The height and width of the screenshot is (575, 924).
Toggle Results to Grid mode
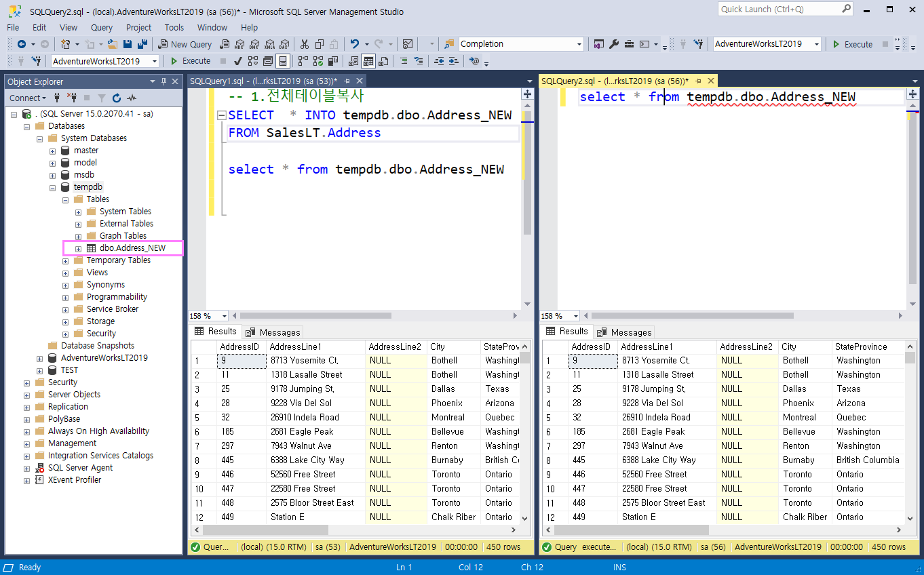(368, 61)
